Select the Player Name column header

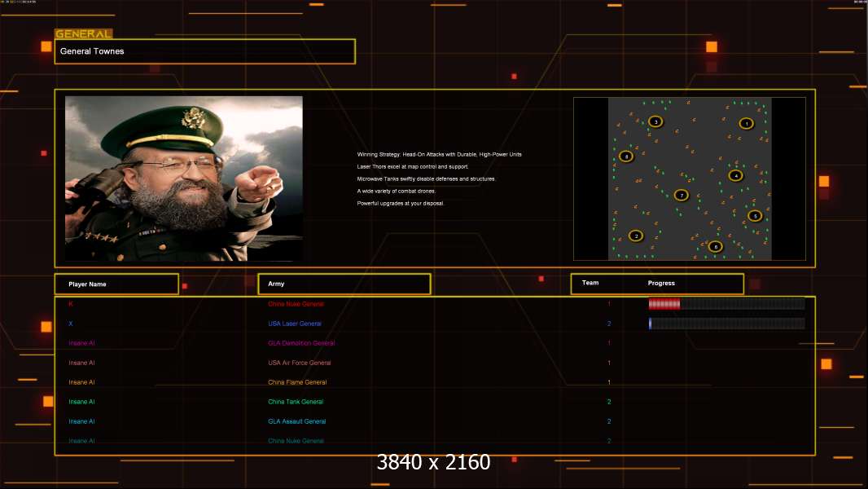[x=116, y=284]
